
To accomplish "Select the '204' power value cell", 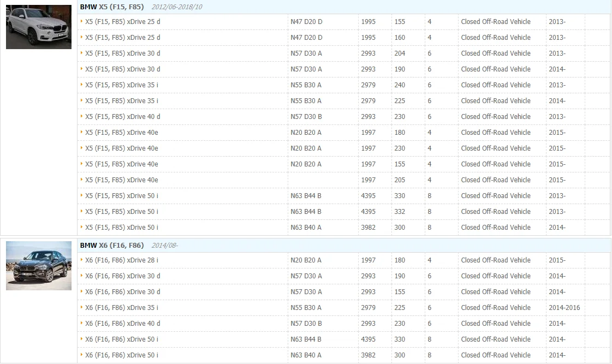I will pos(400,53).
